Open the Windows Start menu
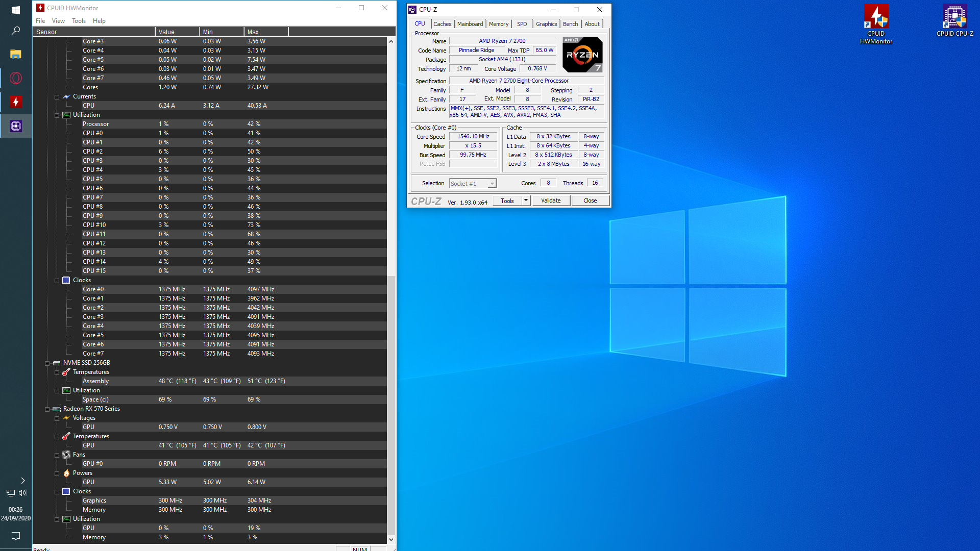This screenshot has height=551, width=980. [16, 10]
